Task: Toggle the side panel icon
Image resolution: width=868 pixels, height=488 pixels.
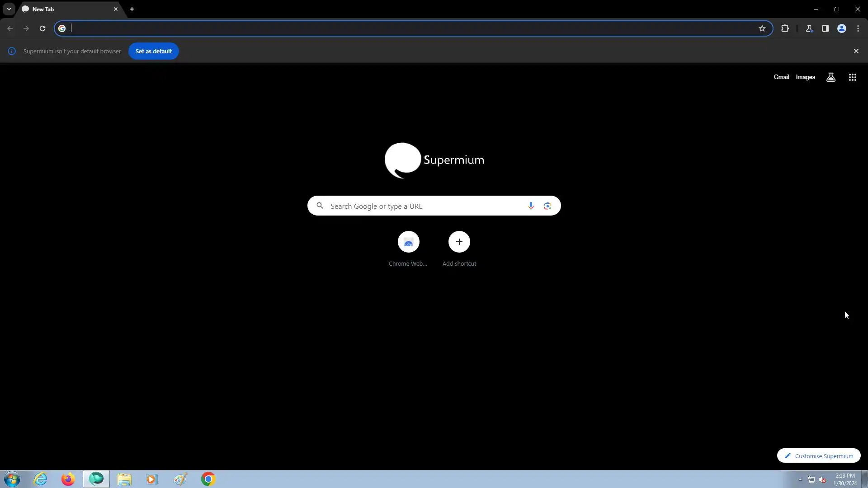Action: [826, 28]
